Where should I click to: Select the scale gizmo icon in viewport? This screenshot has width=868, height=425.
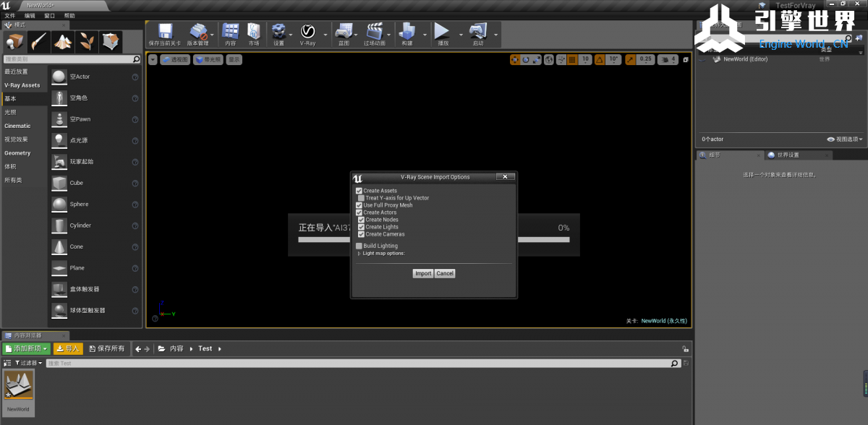(x=537, y=59)
